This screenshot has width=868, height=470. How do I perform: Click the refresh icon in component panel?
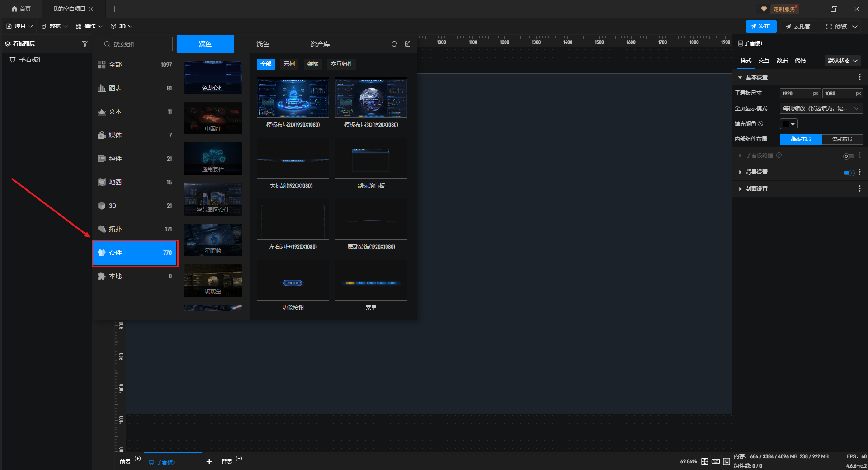394,44
